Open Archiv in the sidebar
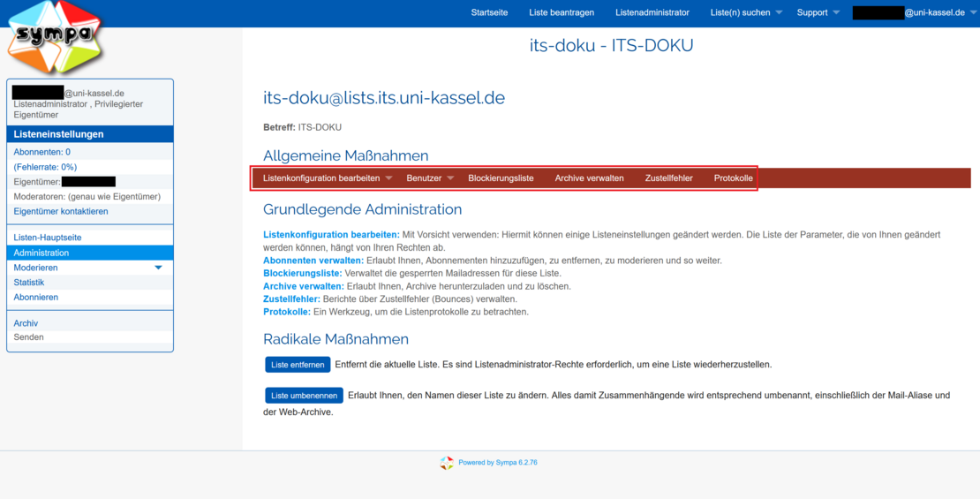 point(26,323)
